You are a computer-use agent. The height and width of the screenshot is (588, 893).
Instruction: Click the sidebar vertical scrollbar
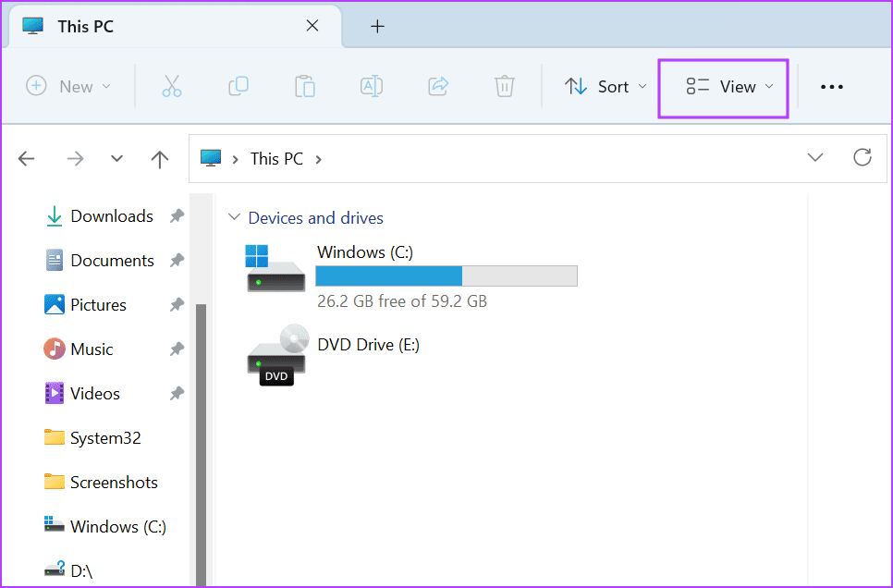coord(201,445)
